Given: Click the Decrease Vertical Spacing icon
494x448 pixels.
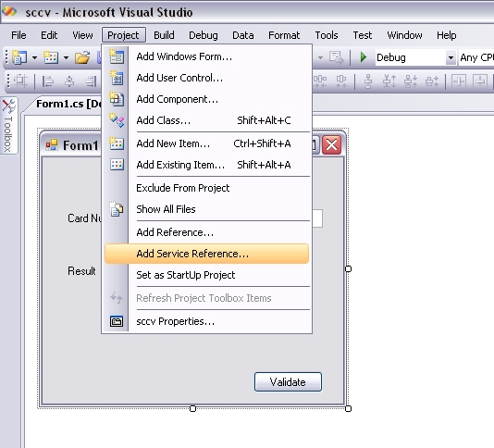Looking at the screenshot, I should (x=411, y=81).
